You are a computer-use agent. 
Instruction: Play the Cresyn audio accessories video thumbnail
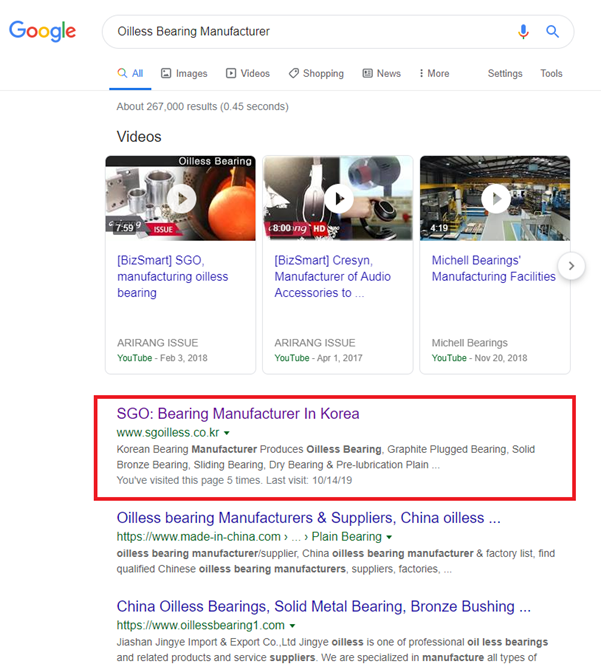(x=338, y=198)
